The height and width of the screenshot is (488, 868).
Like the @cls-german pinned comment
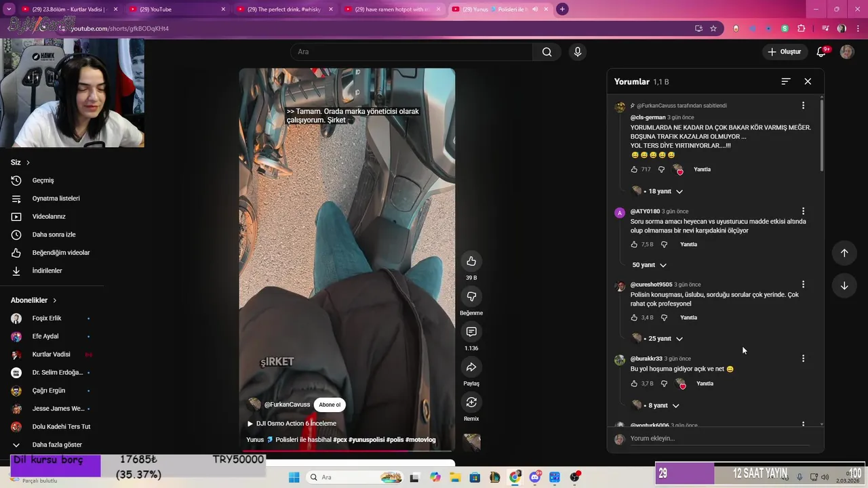tap(635, 169)
